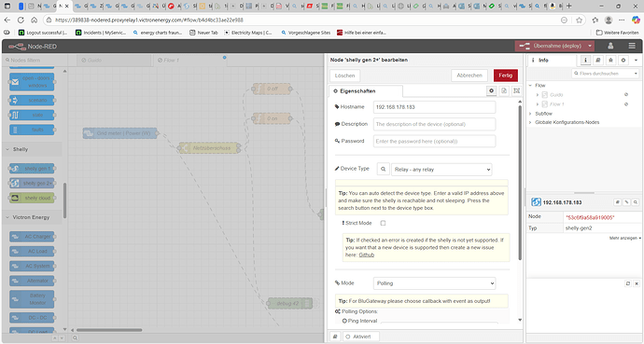Screen dimensions: 644x344
Task: Toggle the Aktiviert node enabled button
Action: (360, 337)
